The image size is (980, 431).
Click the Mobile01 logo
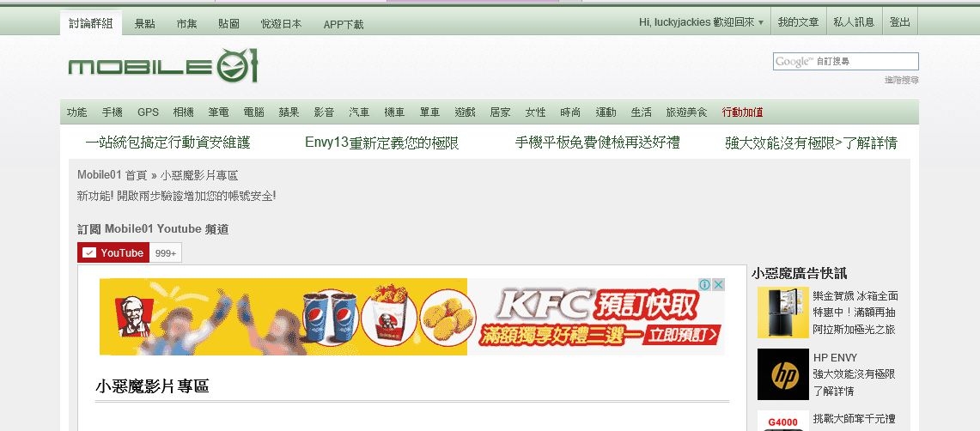pos(162,65)
